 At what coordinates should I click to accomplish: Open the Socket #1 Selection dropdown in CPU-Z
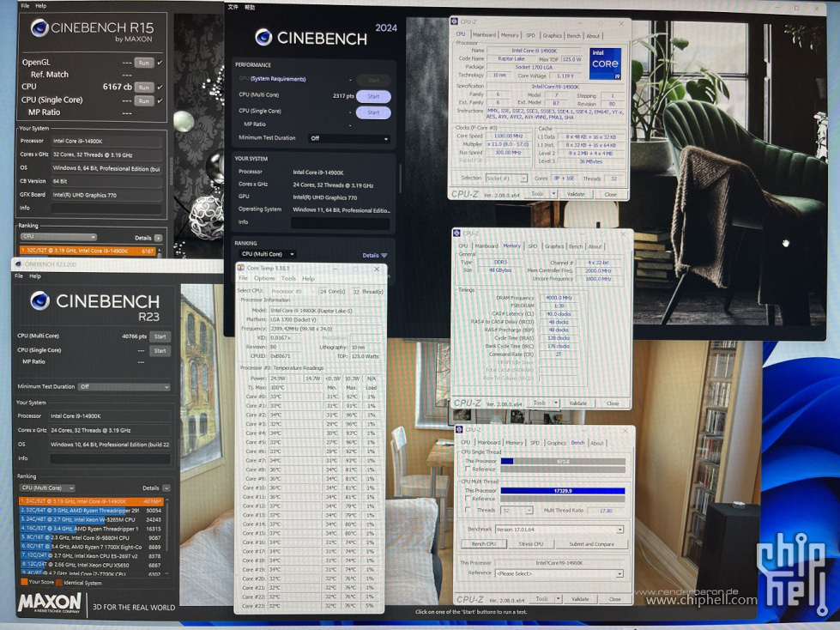tap(507, 178)
